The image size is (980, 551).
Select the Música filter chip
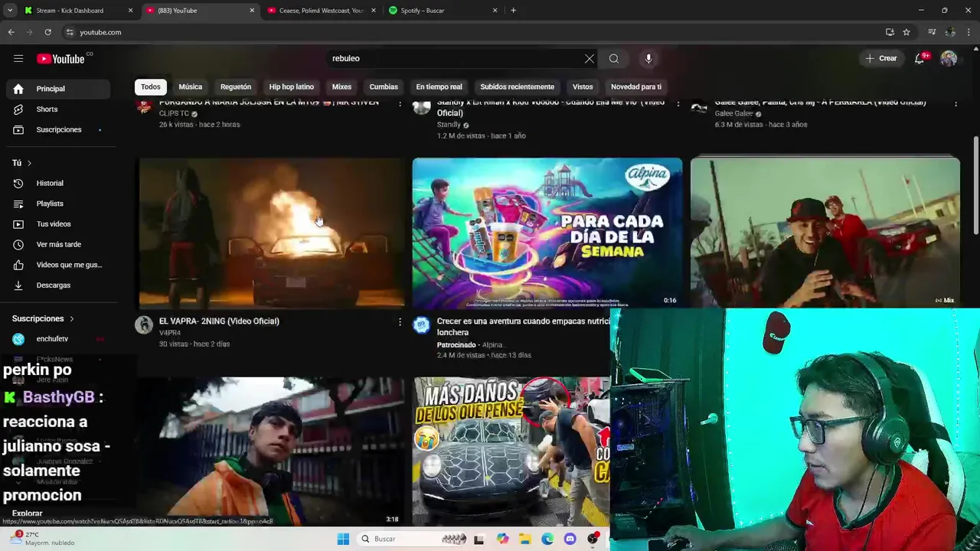191,86
